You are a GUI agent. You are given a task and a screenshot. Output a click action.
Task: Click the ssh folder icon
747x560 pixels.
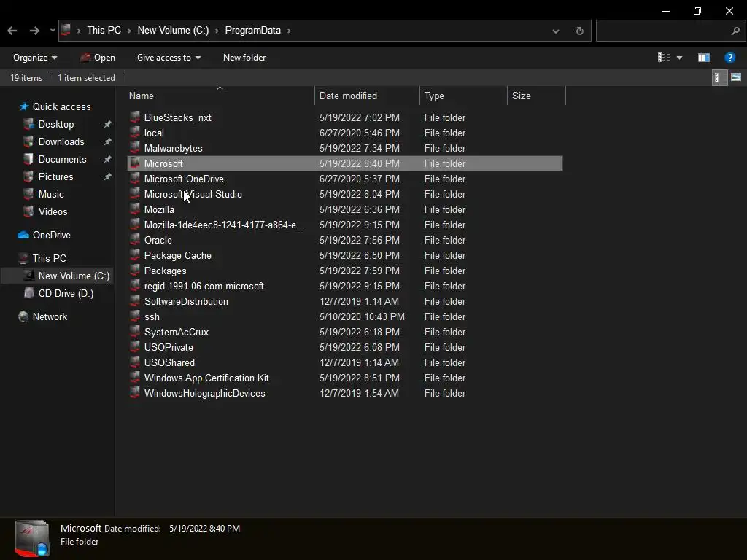click(135, 316)
